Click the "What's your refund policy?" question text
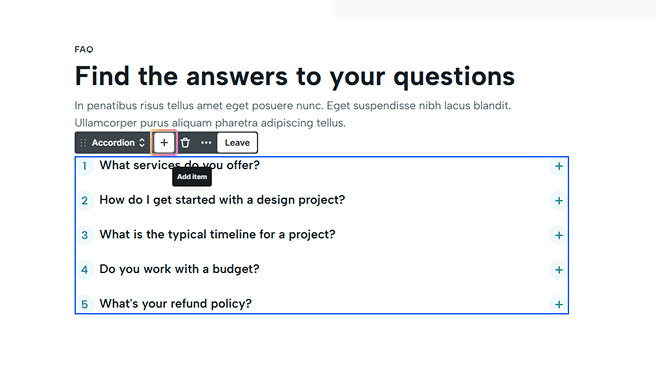The image size is (656, 384). 175,304
